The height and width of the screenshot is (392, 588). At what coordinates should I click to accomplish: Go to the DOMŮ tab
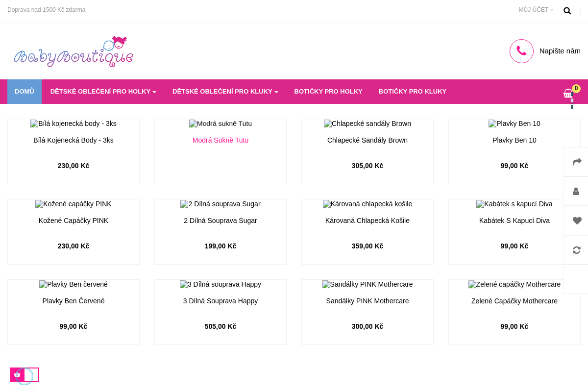coord(24,92)
